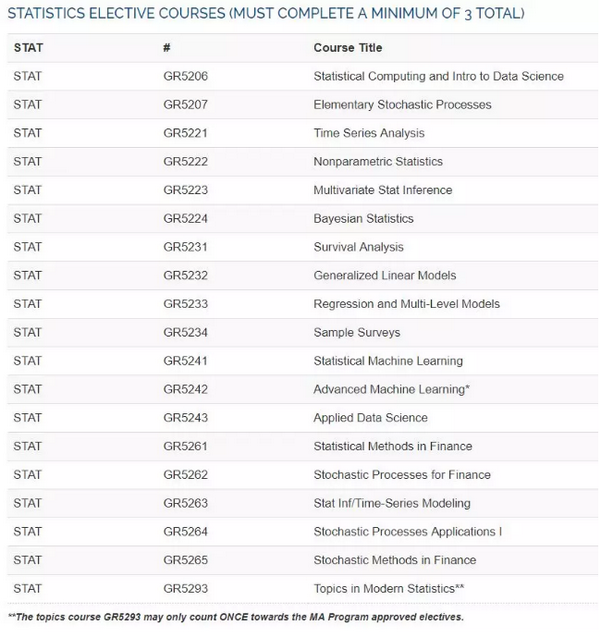Click the Statistics Elective Courses heading
Viewport: 600px width, 638px height.
pyautogui.click(x=266, y=13)
